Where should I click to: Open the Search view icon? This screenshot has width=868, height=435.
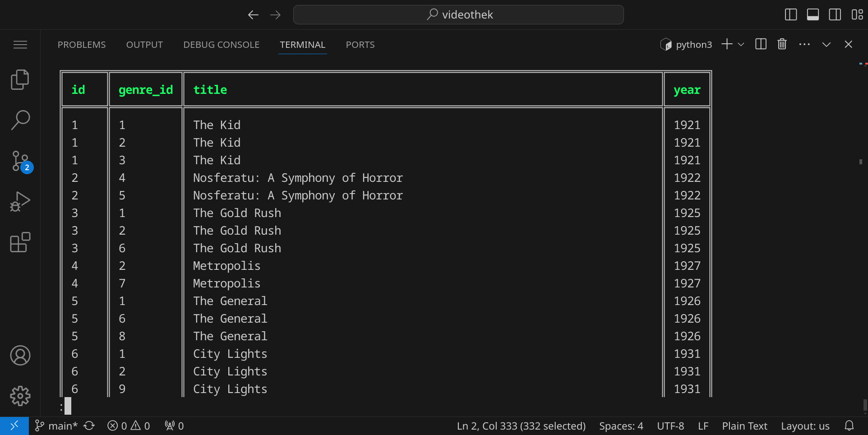pyautogui.click(x=20, y=120)
